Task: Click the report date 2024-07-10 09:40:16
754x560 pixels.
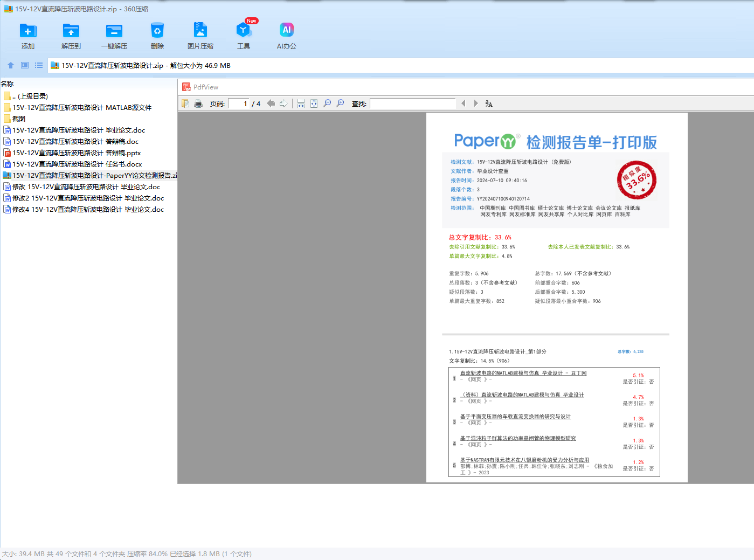Action: click(x=502, y=181)
